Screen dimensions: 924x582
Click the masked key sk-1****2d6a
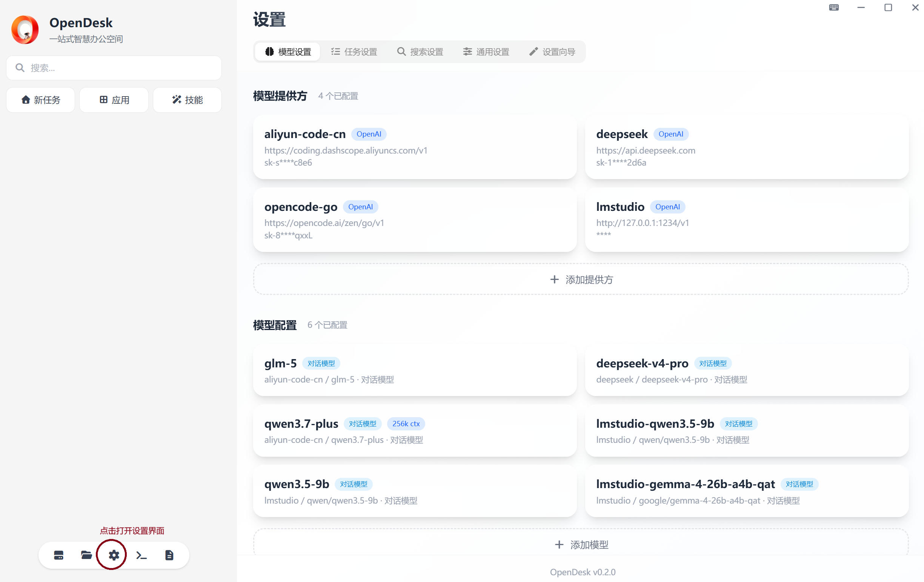[621, 163]
